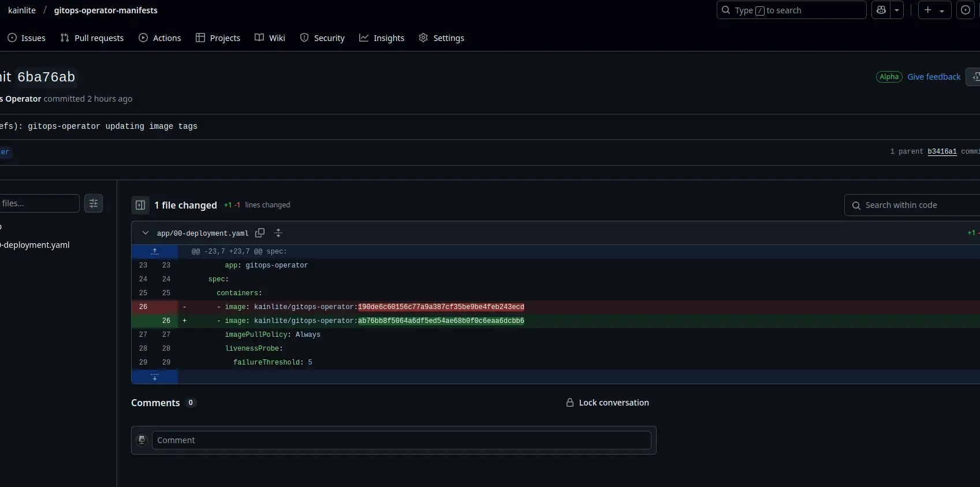Click the added image hash ab76bb8f...
Screen dimensions: 980x487
pyautogui.click(x=441, y=321)
